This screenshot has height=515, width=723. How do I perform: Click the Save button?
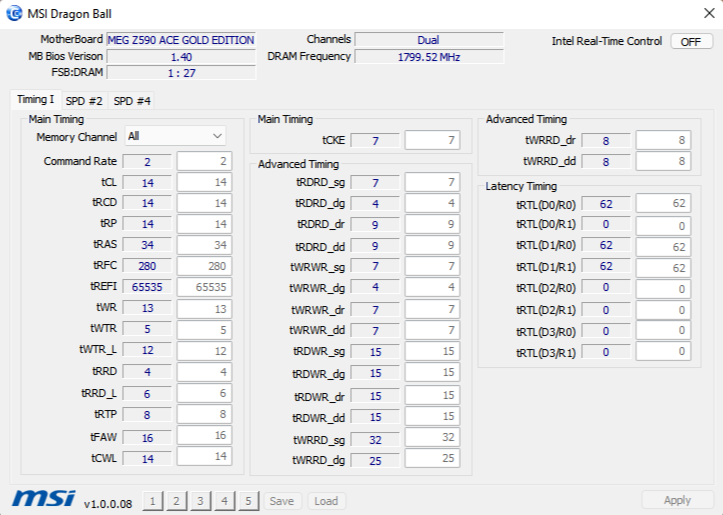[282, 501]
